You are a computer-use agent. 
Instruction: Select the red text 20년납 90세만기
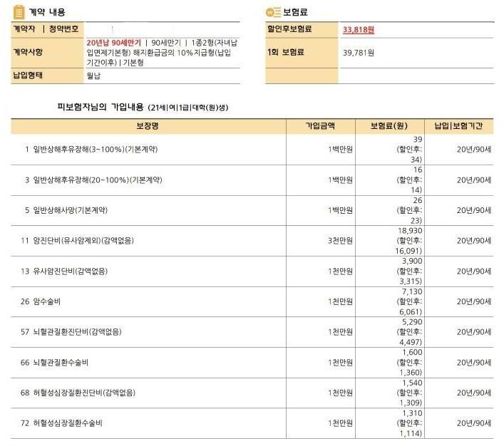click(114, 43)
